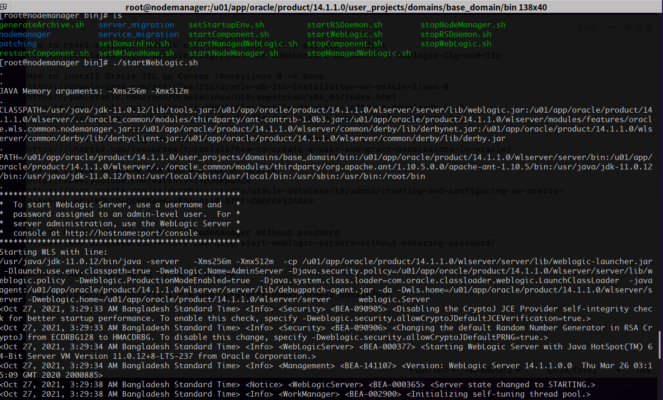Select setDomainEnv.sh in the listing

[134, 44]
